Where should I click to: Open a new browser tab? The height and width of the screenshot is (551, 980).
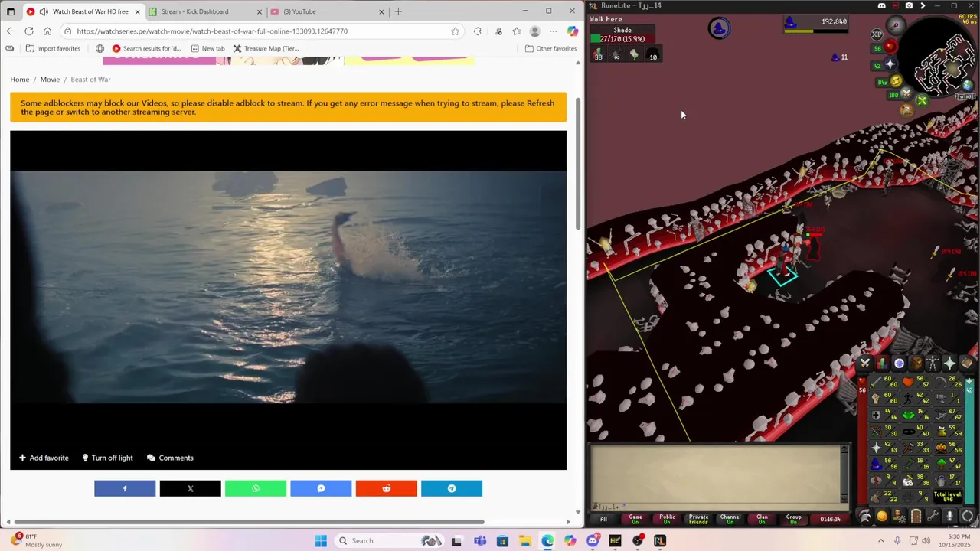(398, 11)
